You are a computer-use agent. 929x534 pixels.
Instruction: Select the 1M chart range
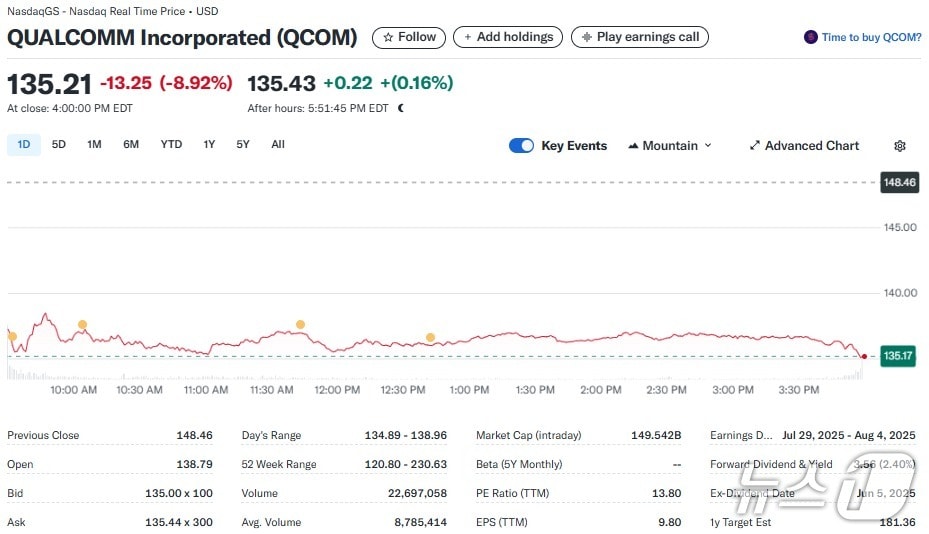point(94,144)
